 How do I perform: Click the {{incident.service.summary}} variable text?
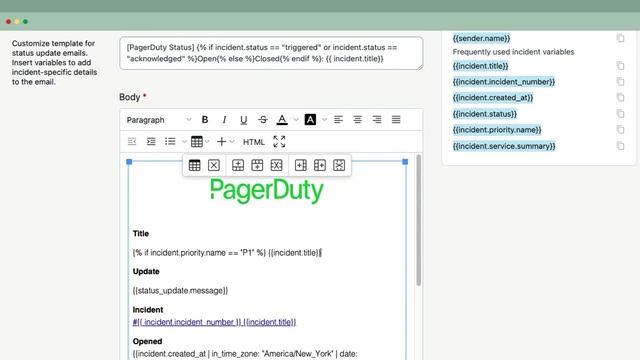tap(504, 146)
